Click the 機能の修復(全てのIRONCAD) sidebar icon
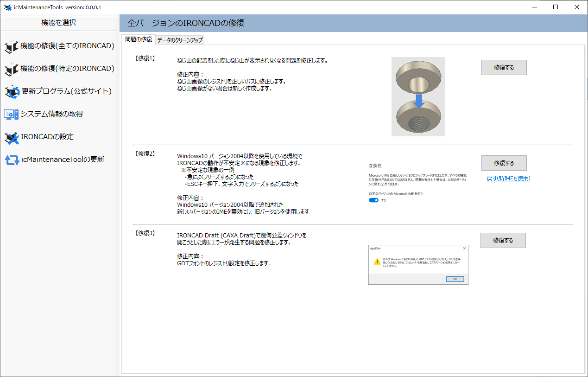Image resolution: width=588 pixels, height=377 pixels. point(11,46)
